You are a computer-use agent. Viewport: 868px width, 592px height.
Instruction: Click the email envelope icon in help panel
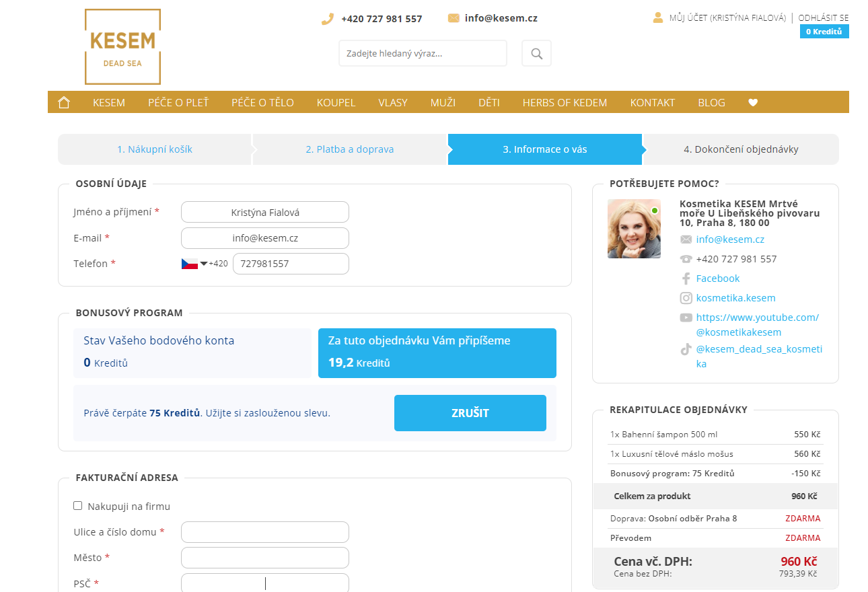tap(686, 239)
